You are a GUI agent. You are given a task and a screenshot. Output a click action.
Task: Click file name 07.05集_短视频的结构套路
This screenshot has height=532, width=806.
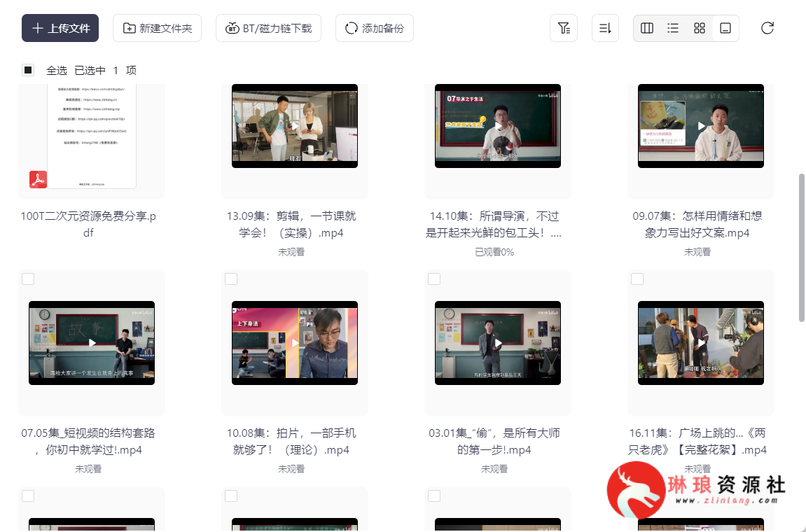click(88, 441)
